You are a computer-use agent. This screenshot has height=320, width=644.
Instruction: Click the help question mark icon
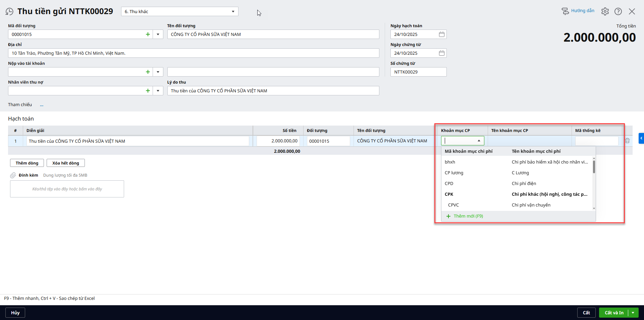618,11
